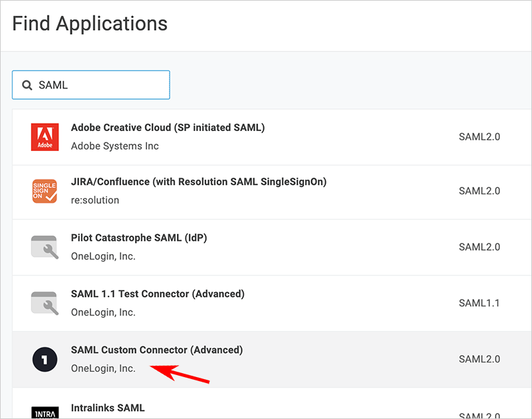This screenshot has height=419, width=532.
Task: Choose SAML Custom Connector (Advanced)
Action: (157, 350)
